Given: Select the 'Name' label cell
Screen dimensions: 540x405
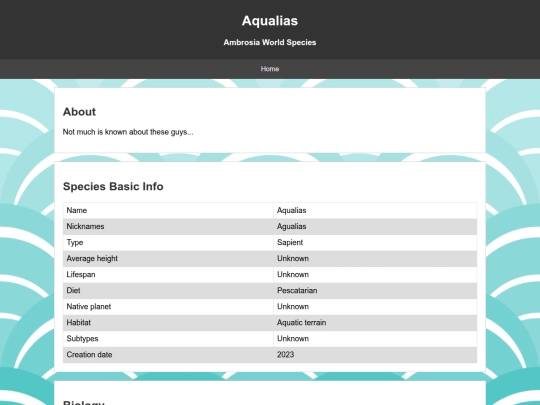Looking at the screenshot, I should pyautogui.click(x=168, y=210).
